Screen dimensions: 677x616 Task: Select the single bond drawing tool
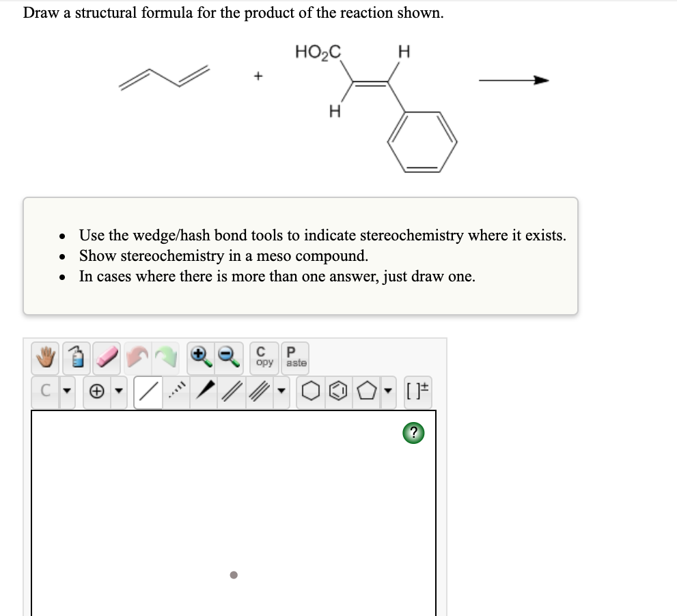coord(148,391)
